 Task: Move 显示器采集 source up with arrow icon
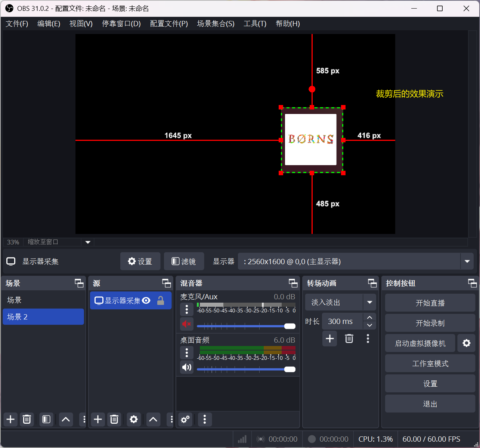pos(153,420)
